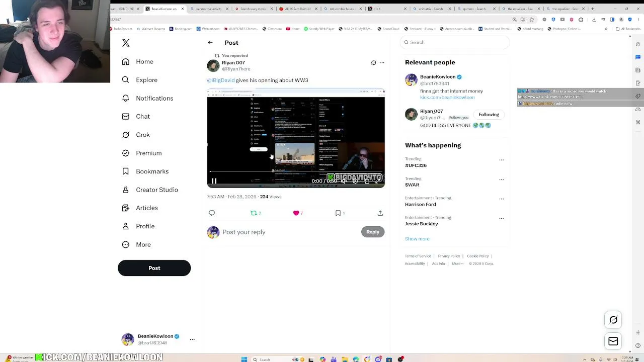Open the Explore page
This screenshot has height=362, width=644.
tap(140, 80)
